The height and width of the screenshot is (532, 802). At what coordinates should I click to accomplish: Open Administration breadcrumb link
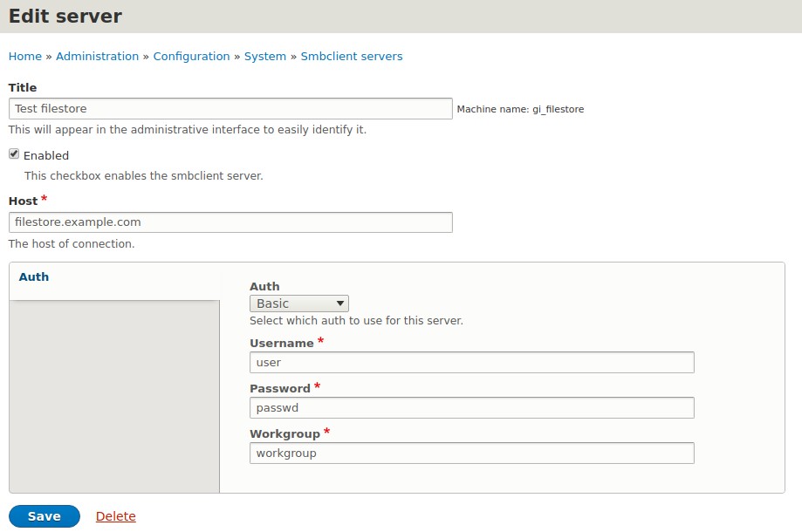click(97, 56)
